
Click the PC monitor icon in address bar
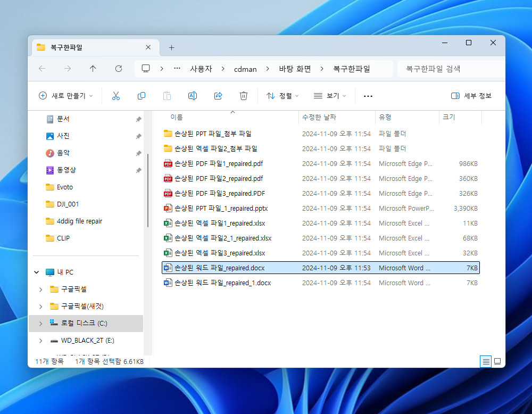pos(146,69)
